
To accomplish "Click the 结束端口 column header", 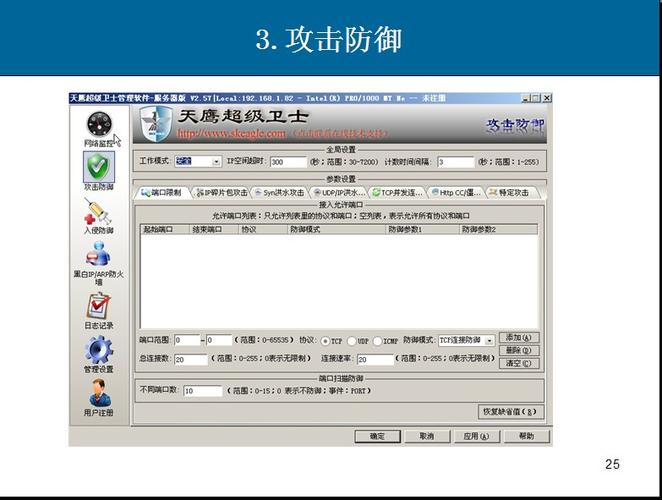I will [x=213, y=229].
